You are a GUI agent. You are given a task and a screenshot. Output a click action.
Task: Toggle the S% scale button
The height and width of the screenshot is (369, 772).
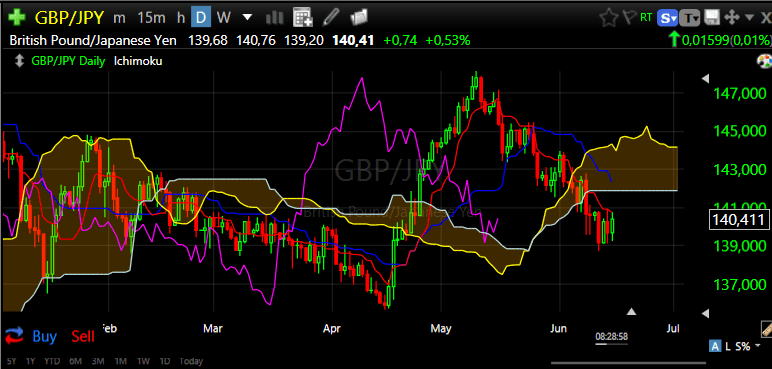coord(742,346)
